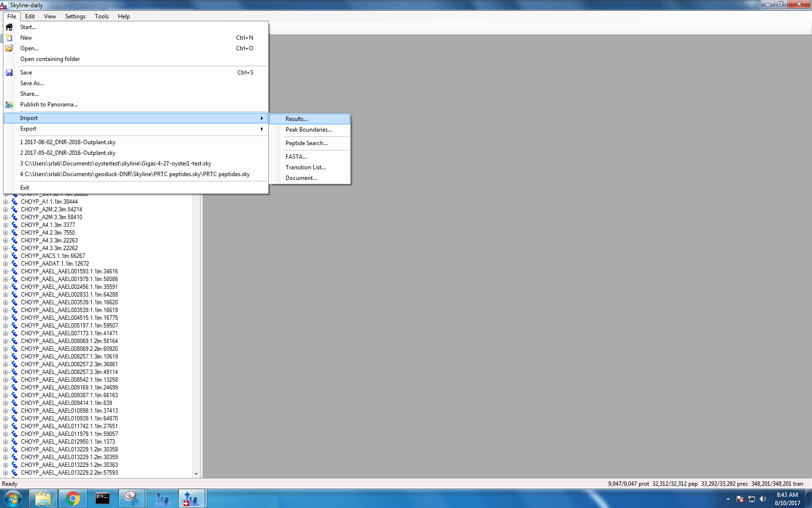
Task: Launch Google Chrome from the taskbar
Action: coord(73,498)
